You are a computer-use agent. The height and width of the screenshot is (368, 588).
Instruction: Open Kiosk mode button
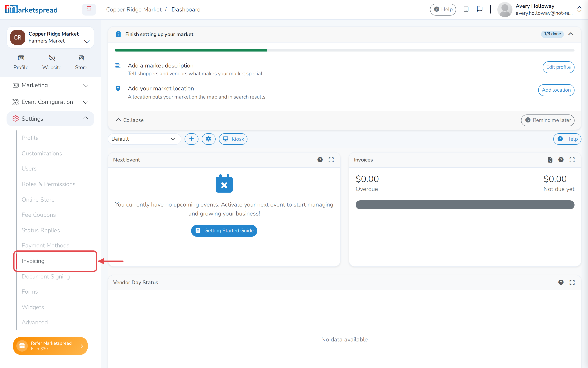pos(233,139)
